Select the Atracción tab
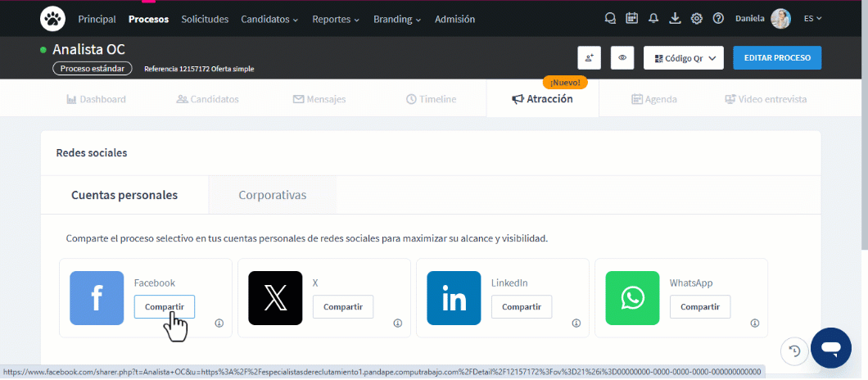 542,99
